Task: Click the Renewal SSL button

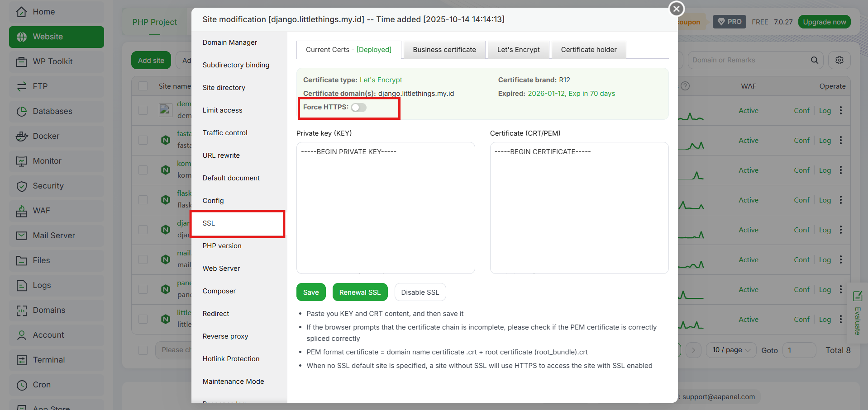Action: click(x=360, y=292)
